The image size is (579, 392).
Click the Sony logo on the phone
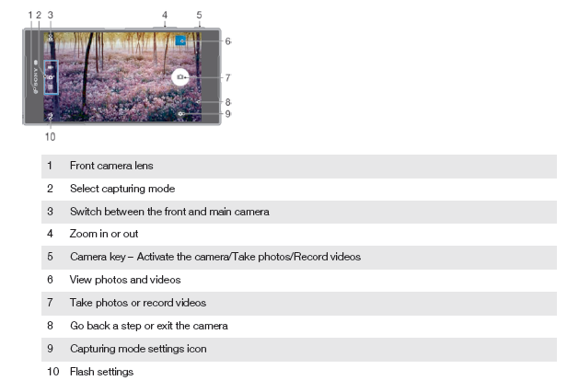point(36,76)
